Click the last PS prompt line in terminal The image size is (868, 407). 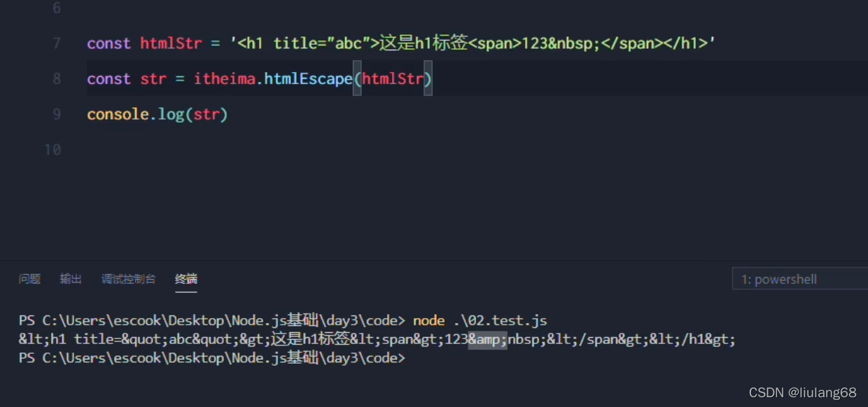pos(212,358)
